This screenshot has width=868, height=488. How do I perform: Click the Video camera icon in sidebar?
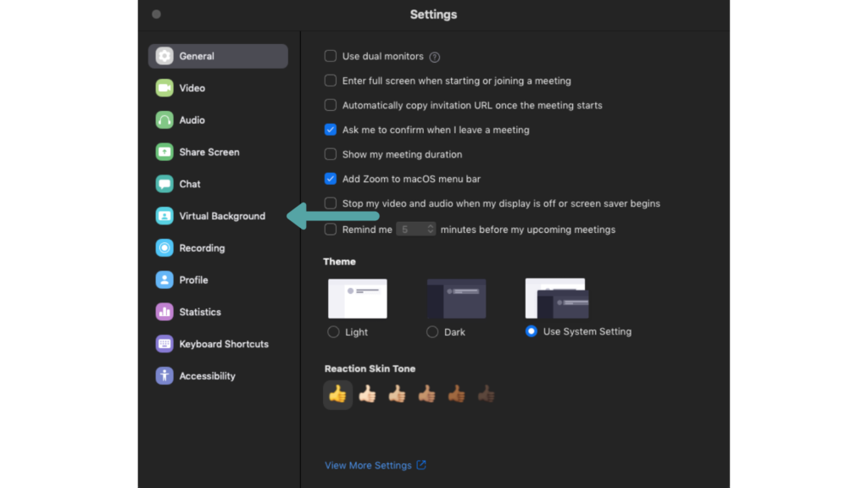164,88
